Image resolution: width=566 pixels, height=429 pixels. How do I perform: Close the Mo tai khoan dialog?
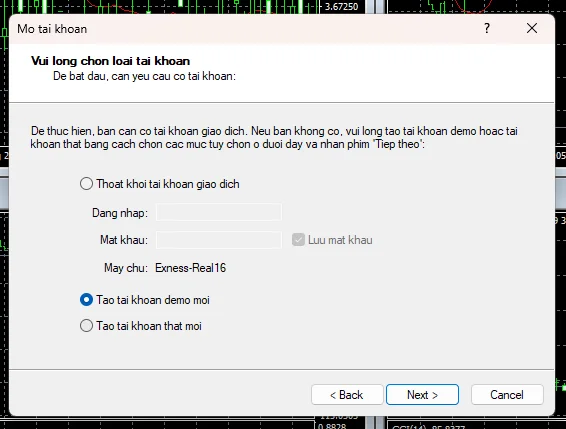(x=532, y=28)
